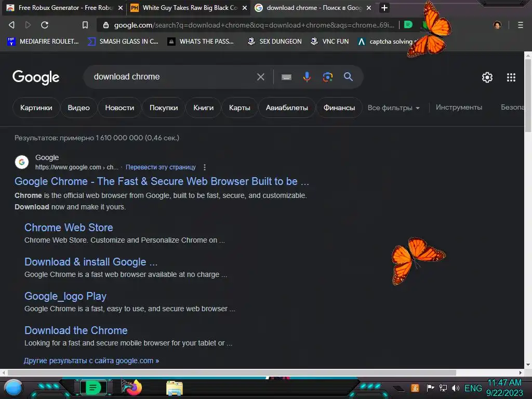This screenshot has width=532, height=399.
Task: Filter results by Авиабилеты
Action: coord(287,108)
